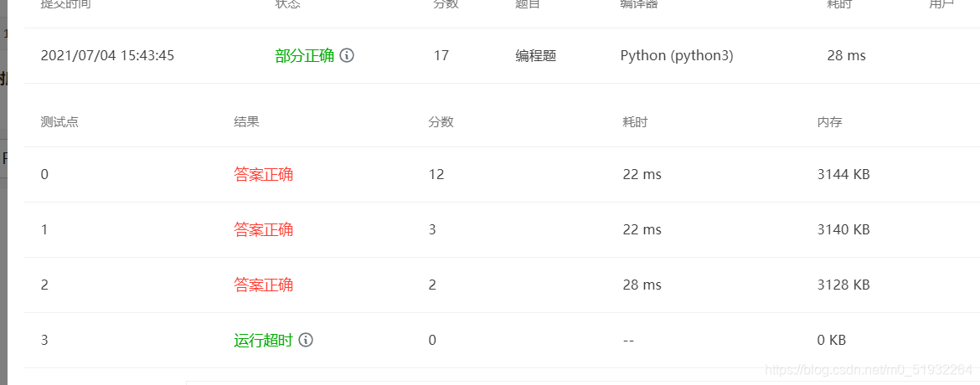The width and height of the screenshot is (980, 385).
Task: Click 分数 header in test point table
Action: [x=441, y=122]
